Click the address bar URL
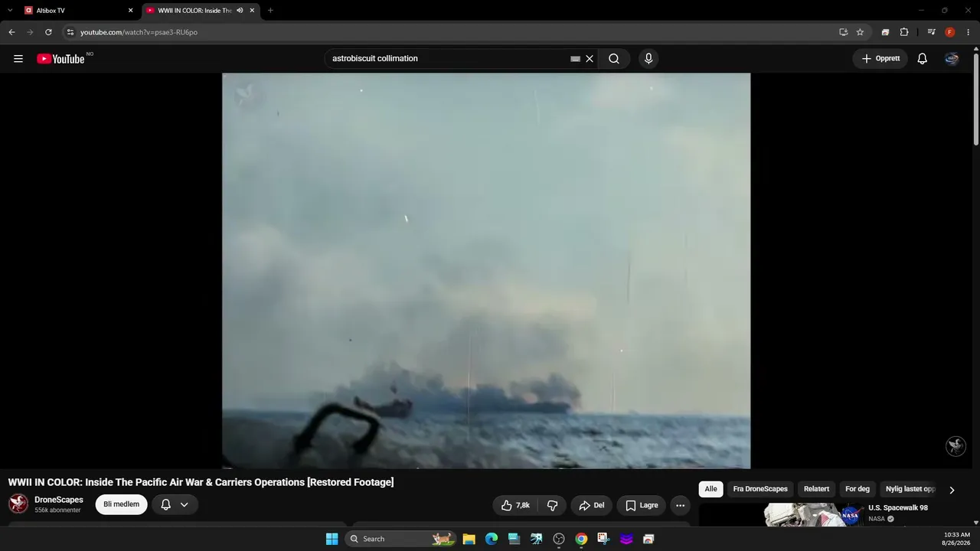 (139, 32)
